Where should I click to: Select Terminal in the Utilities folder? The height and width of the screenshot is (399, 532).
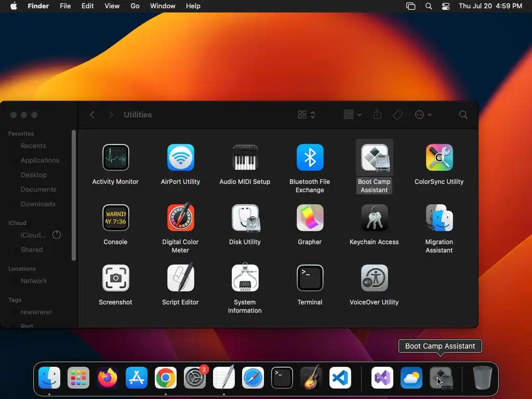point(310,278)
